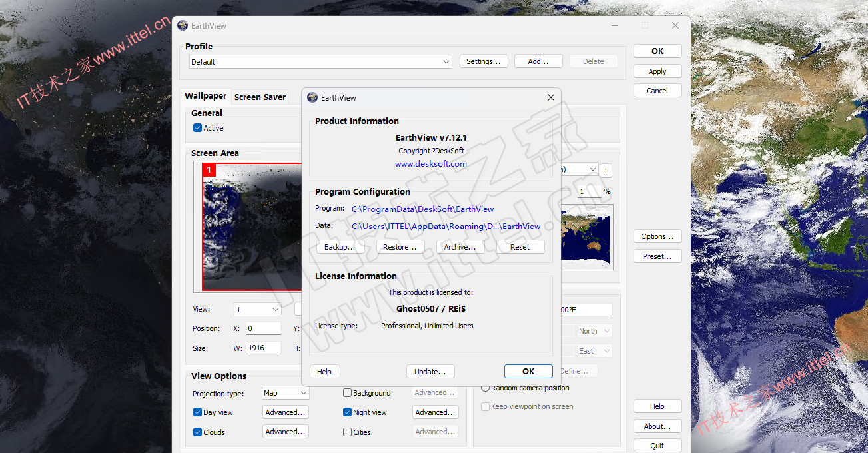The height and width of the screenshot is (453, 868).
Task: Open the About... button
Action: (657, 426)
